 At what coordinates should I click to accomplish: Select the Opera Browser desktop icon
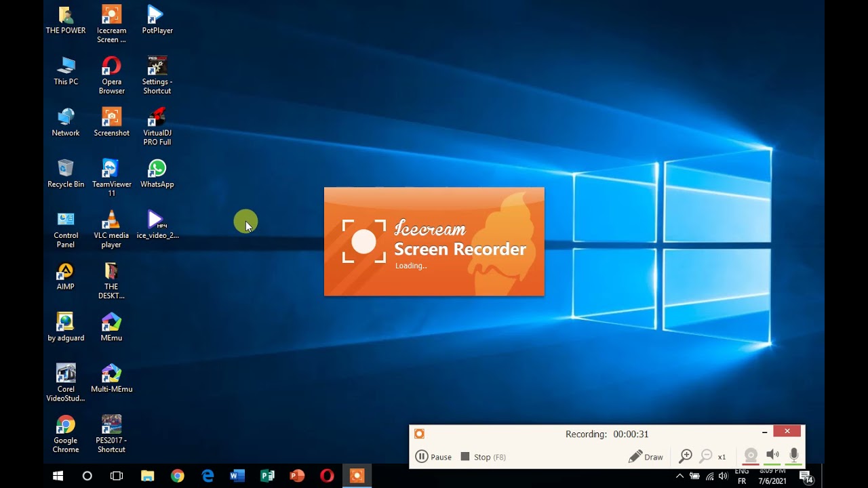click(x=111, y=76)
